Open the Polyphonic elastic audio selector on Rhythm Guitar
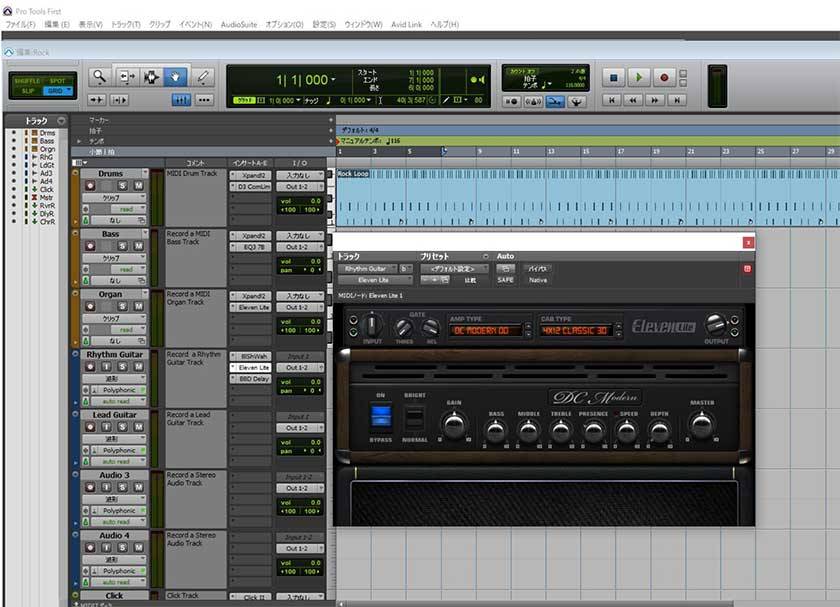 (118, 390)
